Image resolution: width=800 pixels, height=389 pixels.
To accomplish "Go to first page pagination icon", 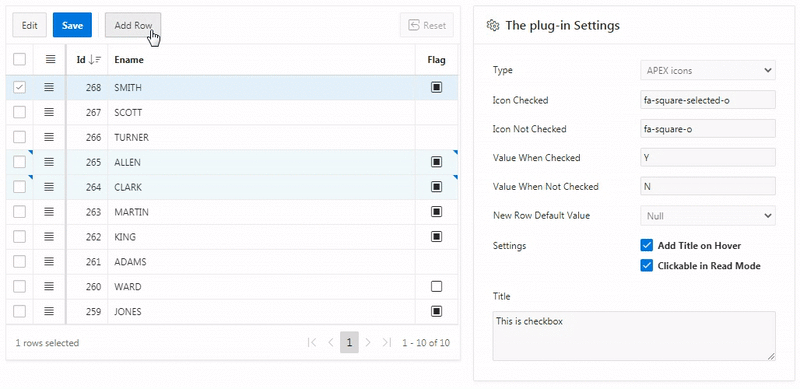I will 312,343.
